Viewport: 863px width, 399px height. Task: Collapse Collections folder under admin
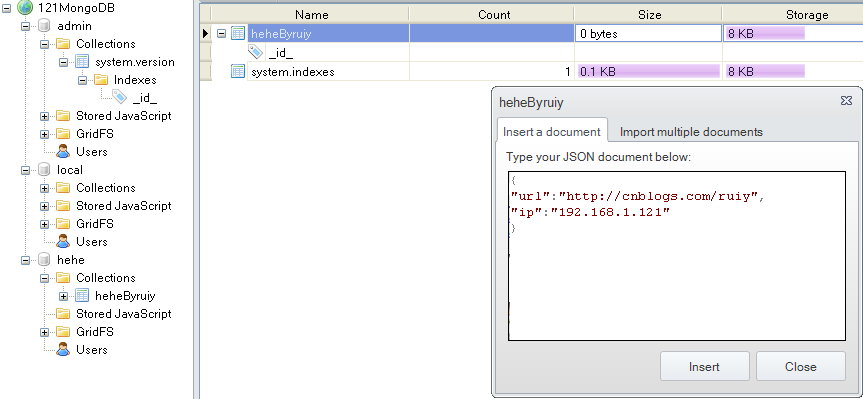tap(45, 44)
